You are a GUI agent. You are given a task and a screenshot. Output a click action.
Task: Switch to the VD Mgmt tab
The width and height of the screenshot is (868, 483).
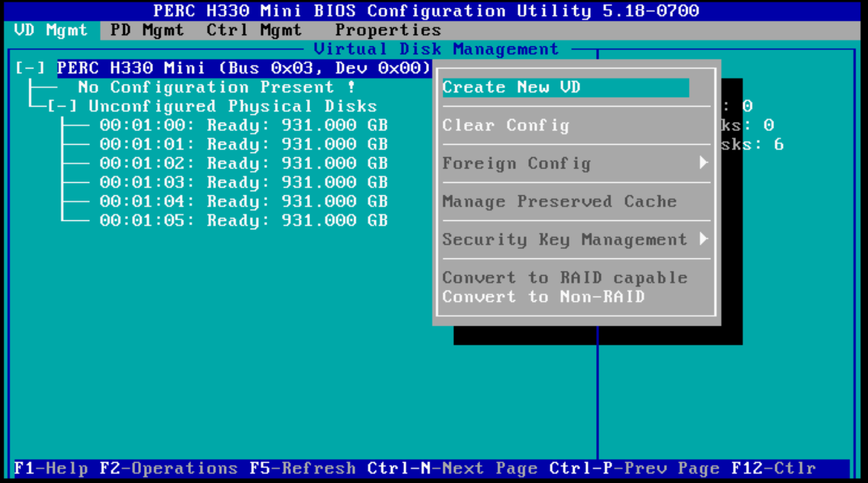click(51, 30)
